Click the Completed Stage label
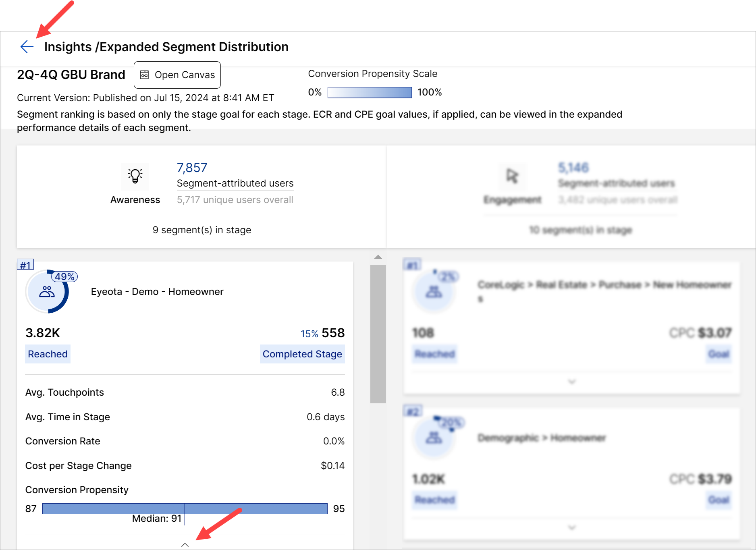 pyautogui.click(x=302, y=354)
